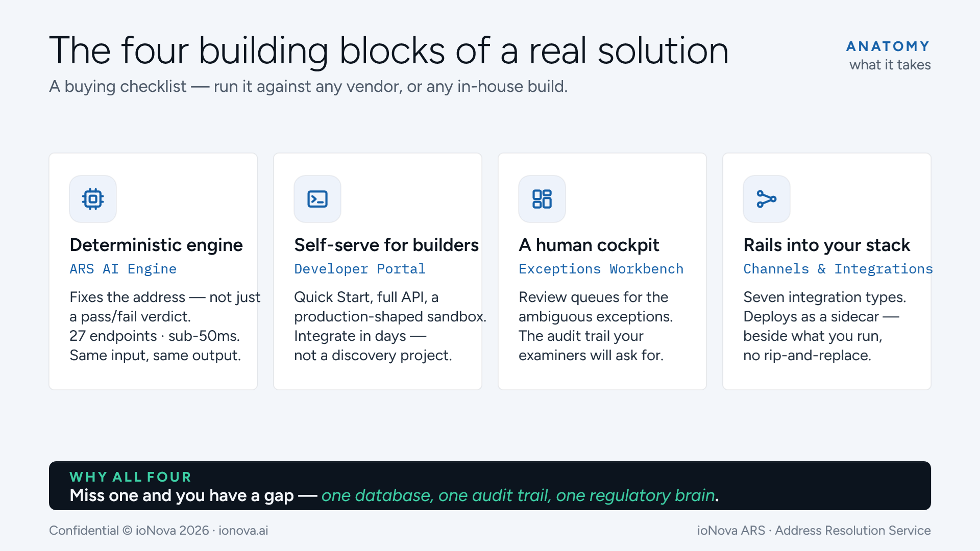The image size is (980, 551).
Task: Click the 27 endpoints sub-50ms line
Action: coord(155,336)
